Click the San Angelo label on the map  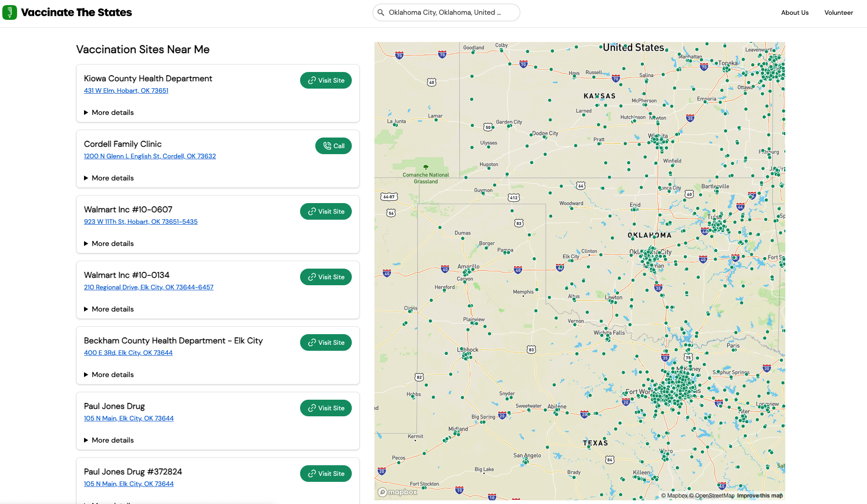[x=527, y=455]
